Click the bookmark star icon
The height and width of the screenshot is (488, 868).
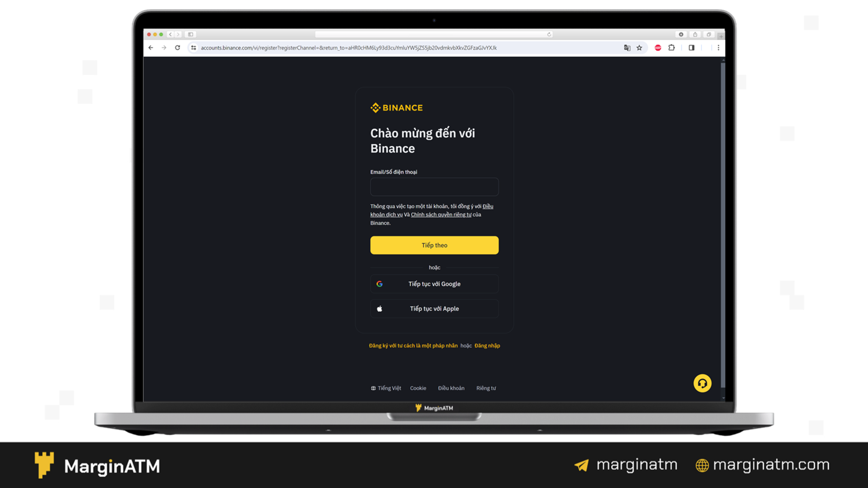639,48
